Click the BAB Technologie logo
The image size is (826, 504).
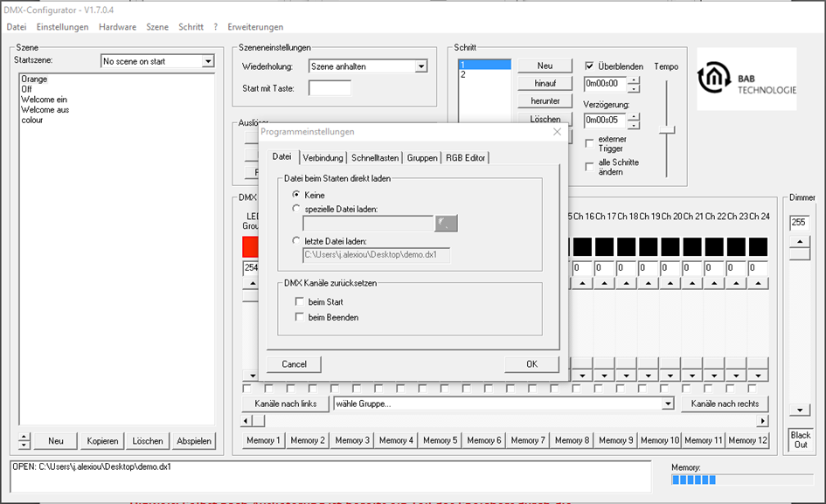(x=746, y=79)
